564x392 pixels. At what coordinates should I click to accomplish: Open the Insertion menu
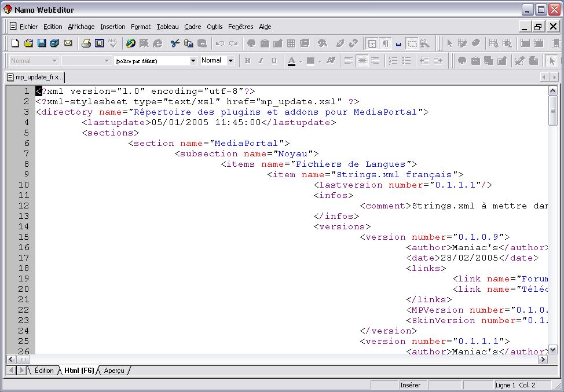pos(112,27)
